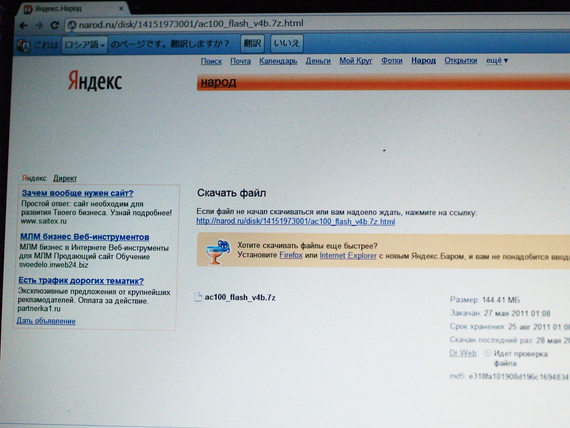Click the Размер 144.41 МБ text

[x=485, y=300]
